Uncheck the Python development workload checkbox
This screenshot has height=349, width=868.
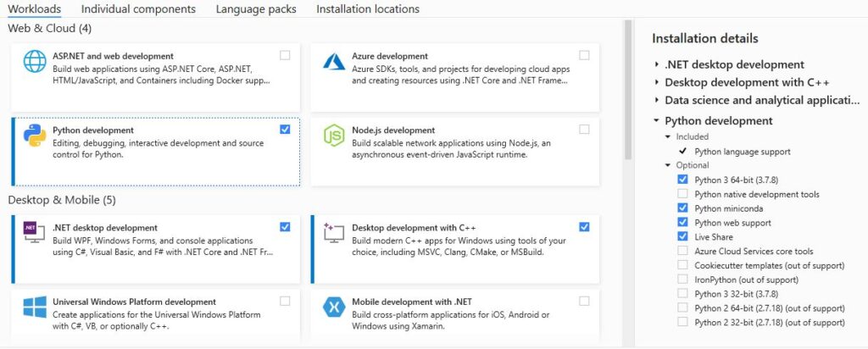tap(285, 130)
